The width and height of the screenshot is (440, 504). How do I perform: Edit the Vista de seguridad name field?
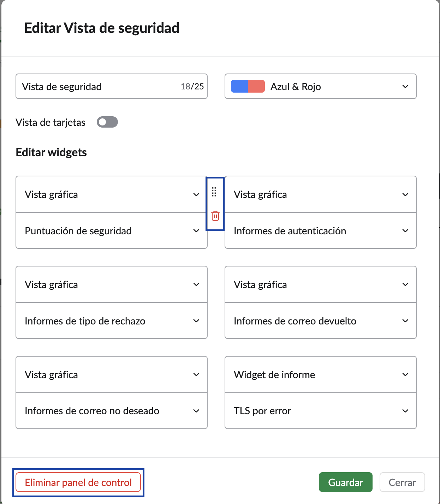coord(88,86)
